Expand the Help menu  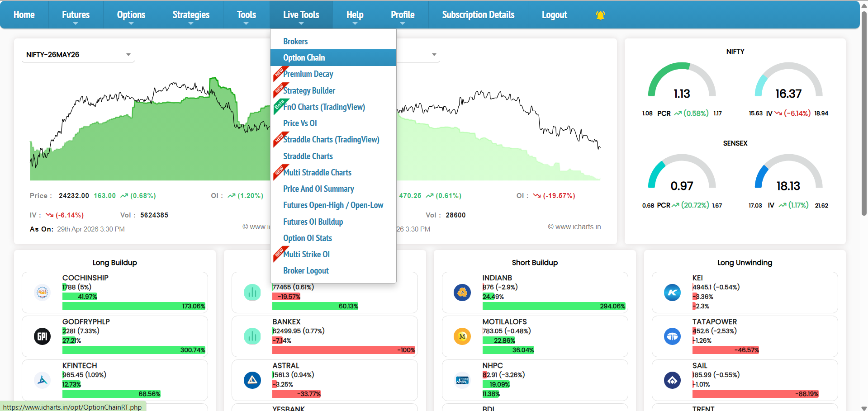[355, 15]
